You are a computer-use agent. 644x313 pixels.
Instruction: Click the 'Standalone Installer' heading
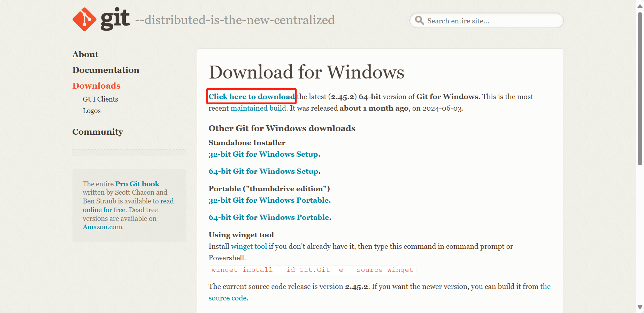[247, 143]
